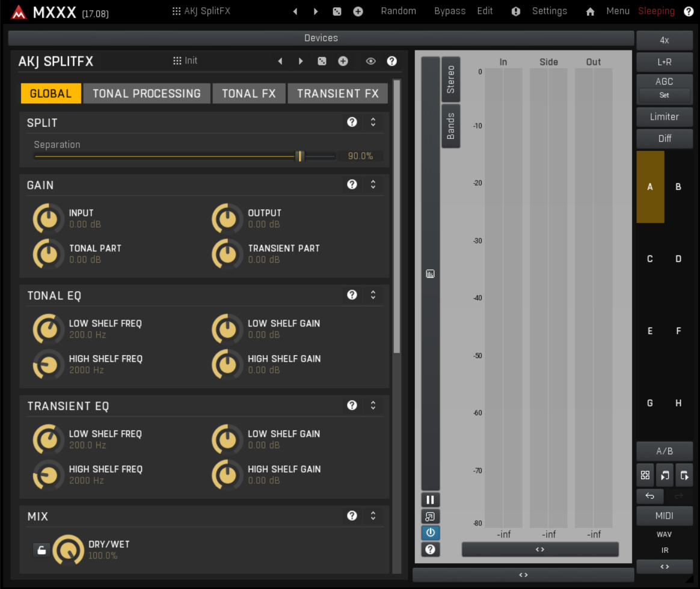The width and height of the screenshot is (700, 589).
Task: Select preset slot B
Action: click(678, 186)
